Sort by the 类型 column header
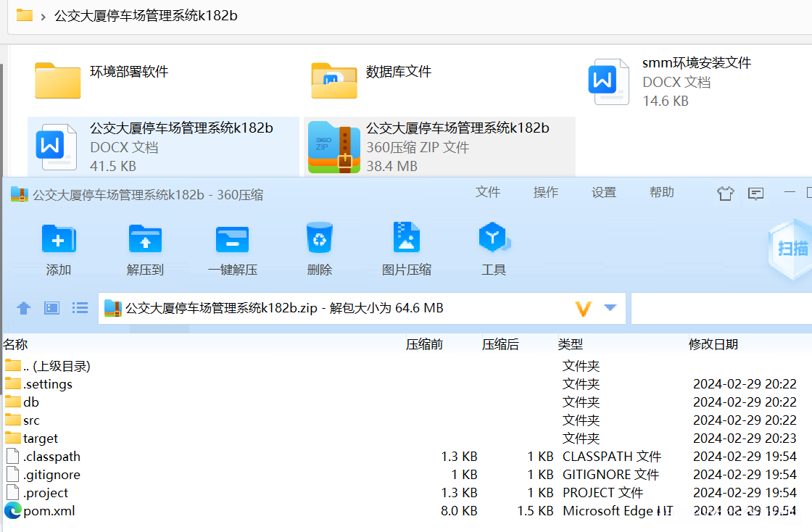This screenshot has width=812, height=532. (570, 344)
